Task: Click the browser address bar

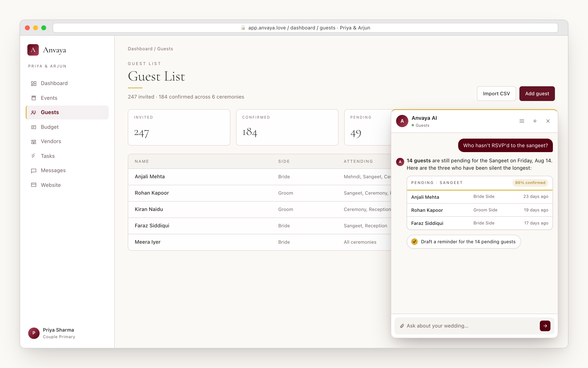Action: click(305, 28)
